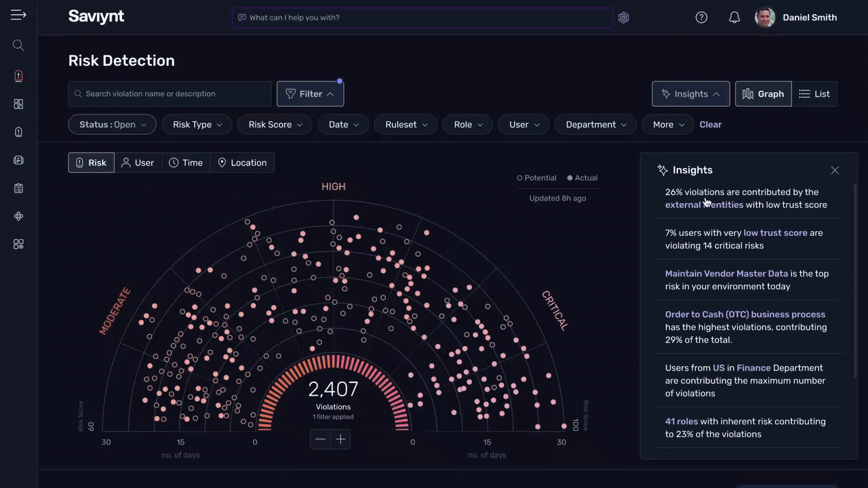Select the Risk tab

(91, 163)
